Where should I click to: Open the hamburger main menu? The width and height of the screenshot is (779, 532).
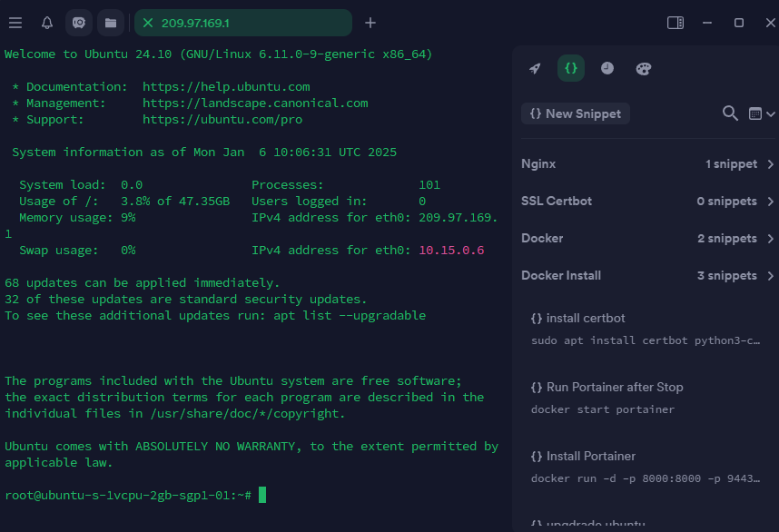(15, 23)
